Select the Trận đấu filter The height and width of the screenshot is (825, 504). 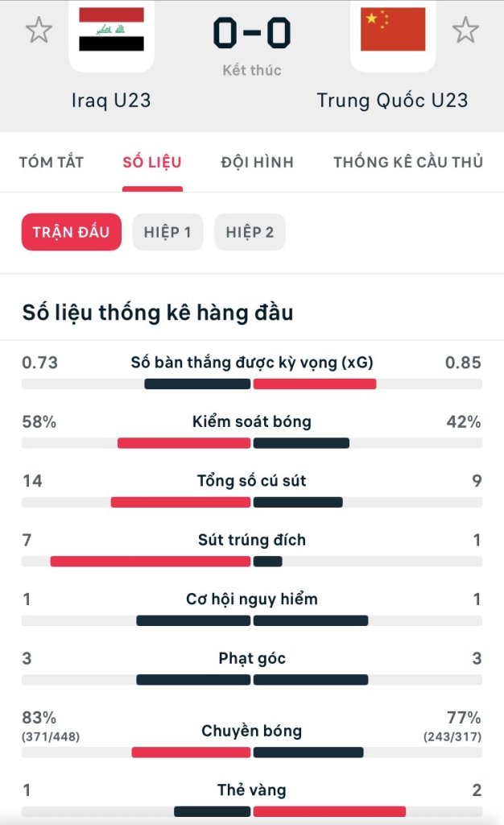pyautogui.click(x=72, y=233)
